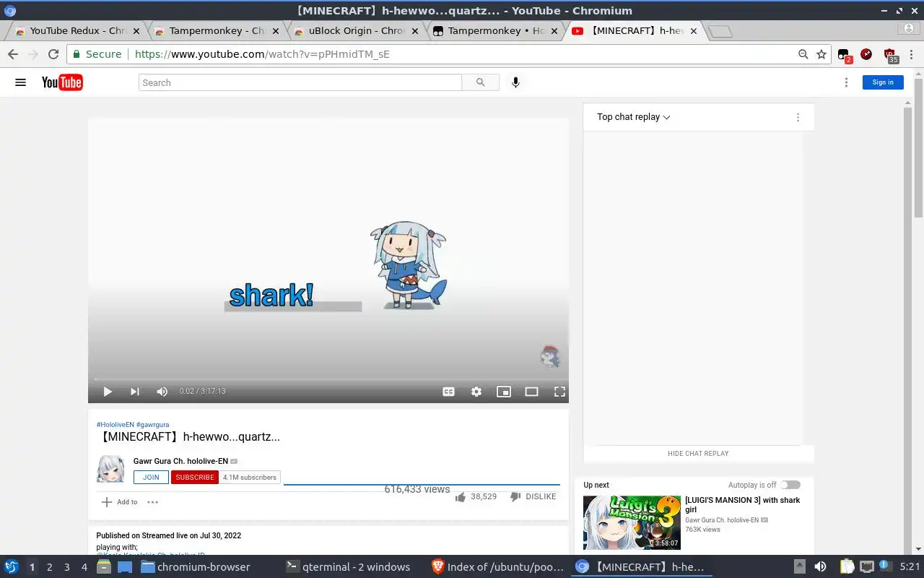Click the DISLIKE button
This screenshot has height=578, width=924.
533,497
